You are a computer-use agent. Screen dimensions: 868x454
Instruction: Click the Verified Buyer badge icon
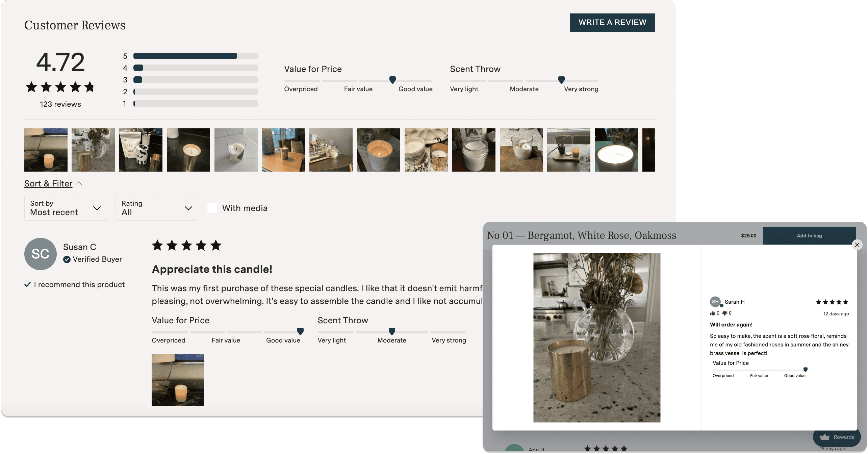67,259
